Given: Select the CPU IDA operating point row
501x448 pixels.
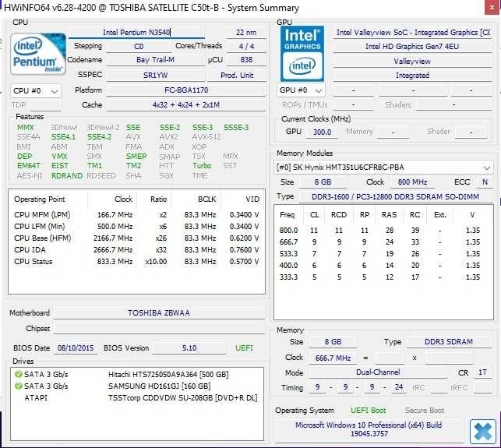Looking at the screenshot, I should pyautogui.click(x=136, y=250).
